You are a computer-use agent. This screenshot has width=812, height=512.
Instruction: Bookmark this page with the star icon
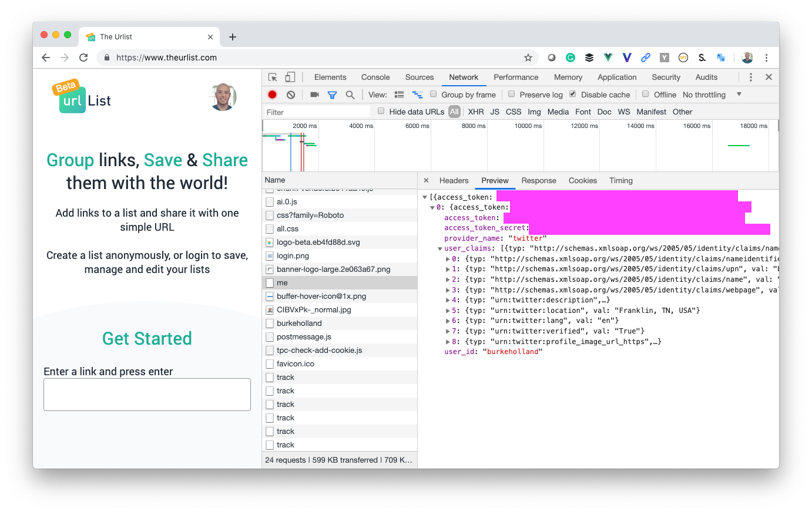[528, 58]
